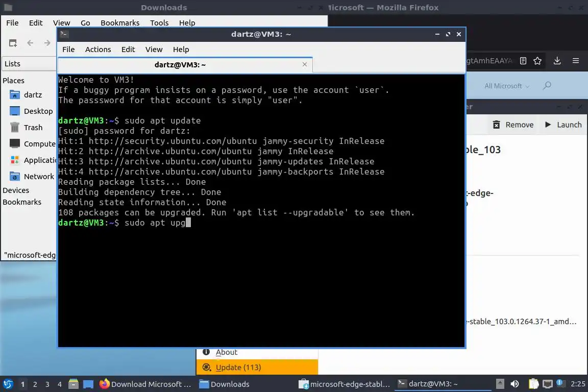588x392 pixels.
Task: Close the dartz@VM3 terminal tab
Action: pyautogui.click(x=305, y=64)
